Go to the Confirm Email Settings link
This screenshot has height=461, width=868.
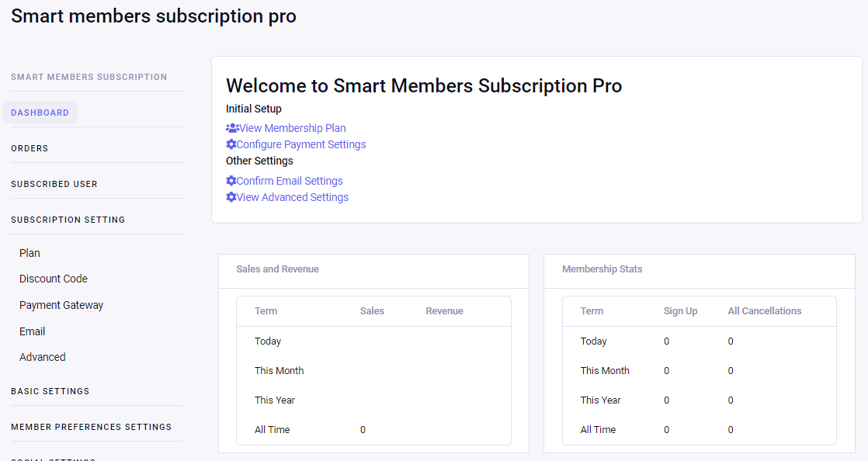tap(290, 181)
